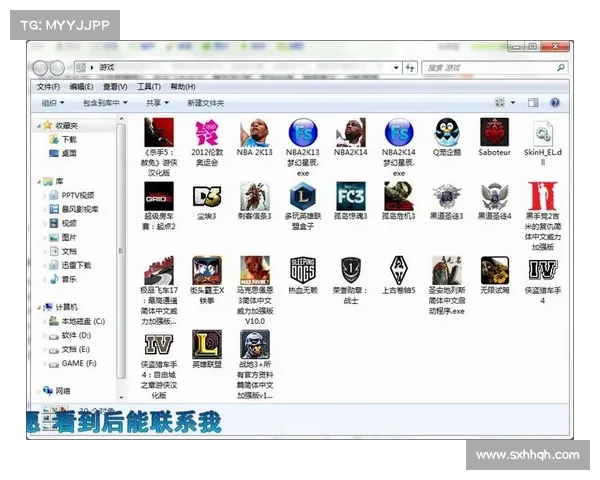
Task: Focus the 搜索 游戏 search field
Action: pos(494,68)
